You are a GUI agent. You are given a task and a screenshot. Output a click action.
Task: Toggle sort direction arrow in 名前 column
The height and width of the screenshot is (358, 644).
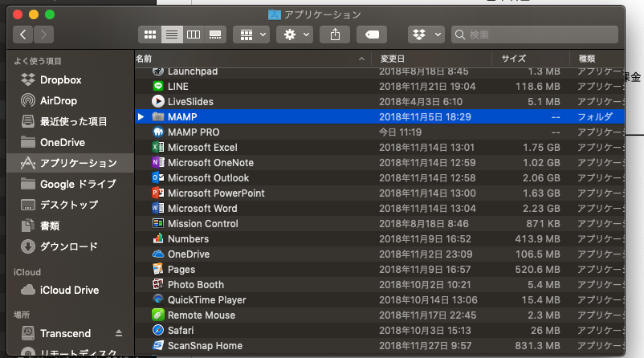(x=361, y=59)
